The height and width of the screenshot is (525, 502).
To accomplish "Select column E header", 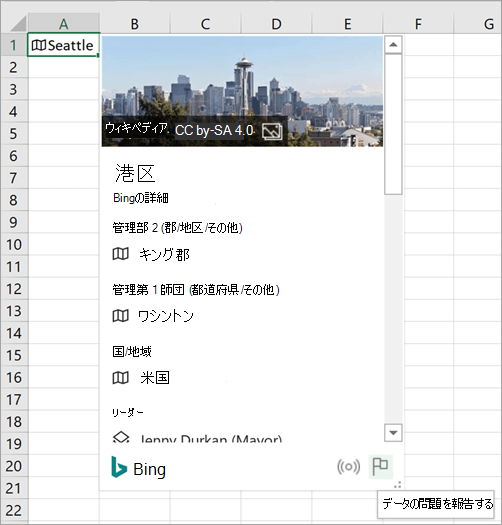I will tap(347, 23).
